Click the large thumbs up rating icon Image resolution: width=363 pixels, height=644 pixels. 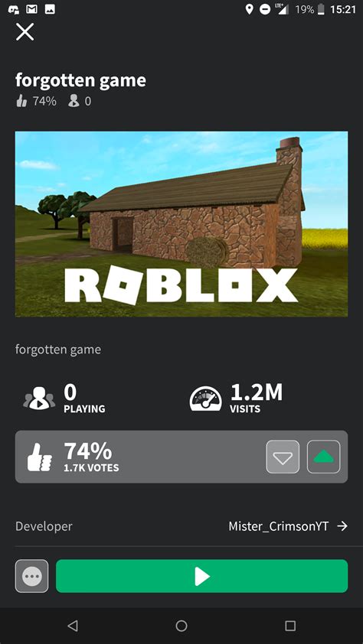point(40,457)
